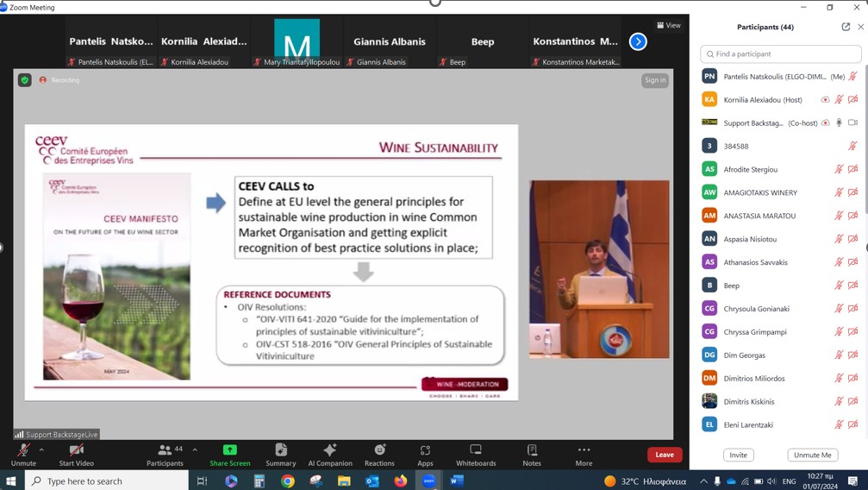Show hidden system tray icons chevron

(703, 481)
